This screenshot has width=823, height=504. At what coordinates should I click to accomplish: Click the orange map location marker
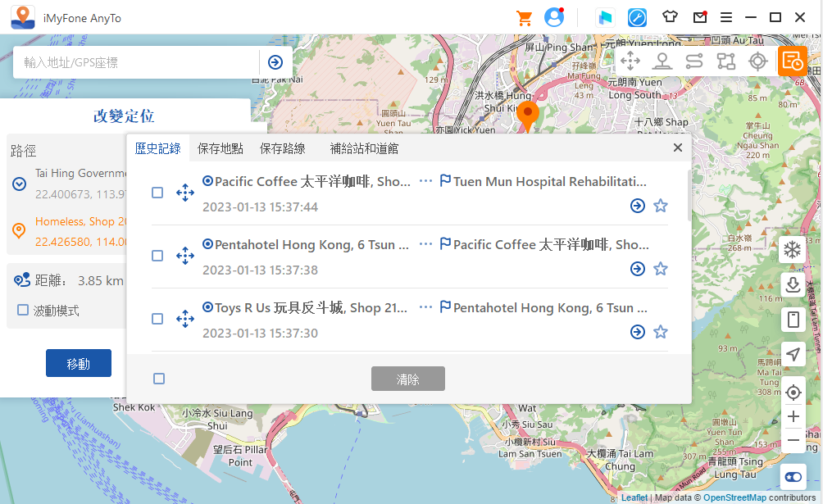tap(528, 116)
